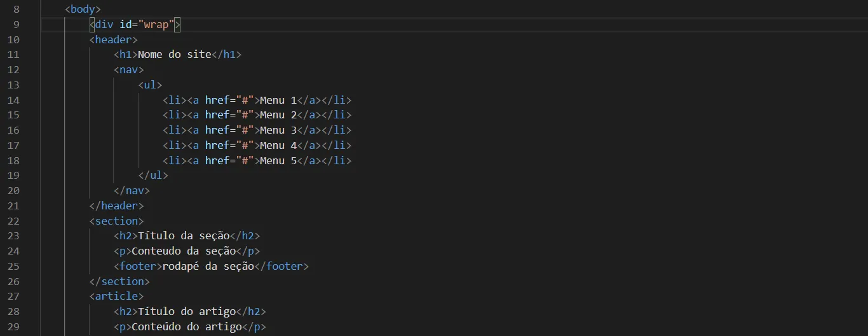Click the opening section tag
The image size is (868, 336).
click(x=116, y=221)
